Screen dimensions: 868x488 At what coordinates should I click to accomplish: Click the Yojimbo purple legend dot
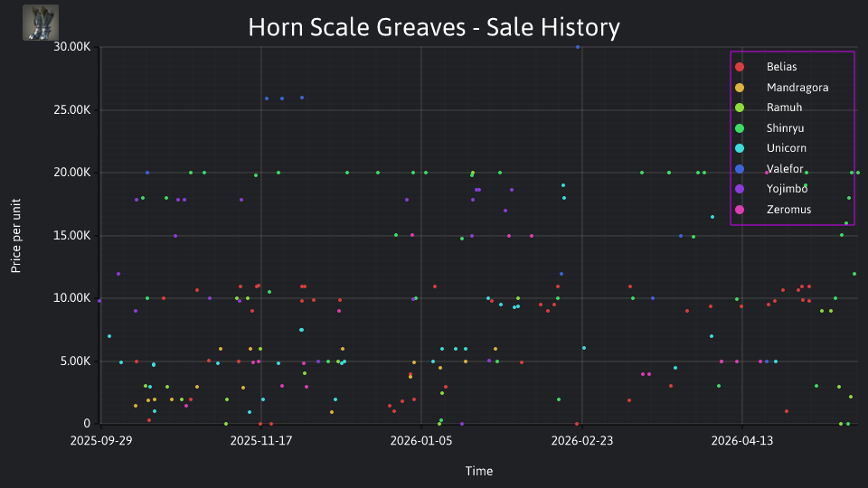(740, 189)
